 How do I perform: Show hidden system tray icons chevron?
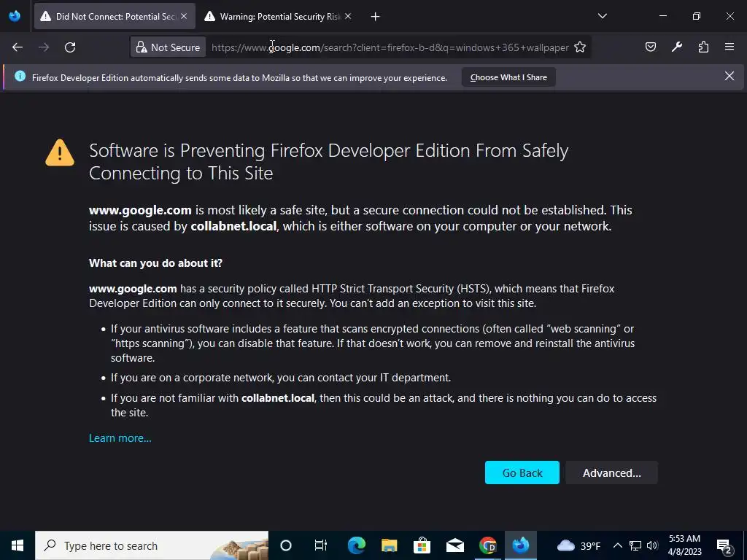click(x=617, y=545)
